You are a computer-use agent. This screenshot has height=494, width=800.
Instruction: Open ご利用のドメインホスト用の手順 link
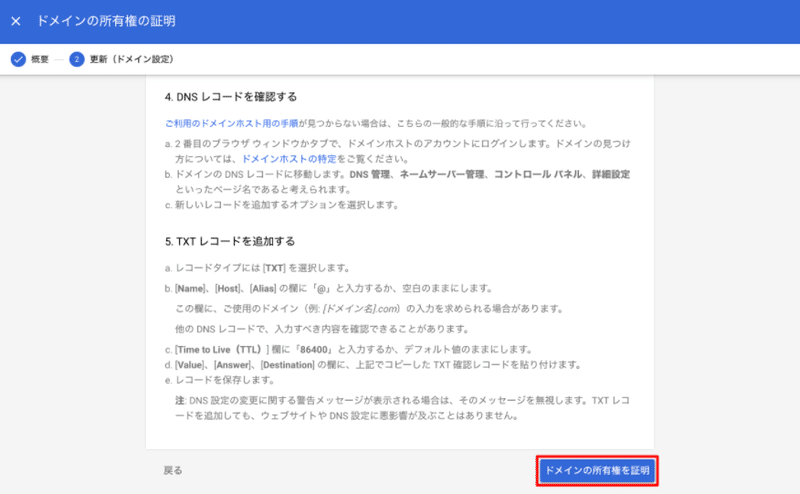[232, 124]
